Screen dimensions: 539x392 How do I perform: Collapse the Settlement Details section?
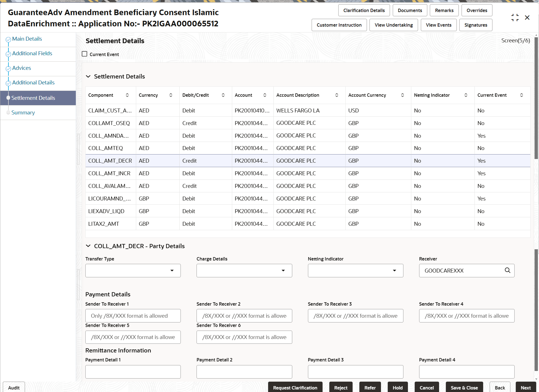point(88,77)
